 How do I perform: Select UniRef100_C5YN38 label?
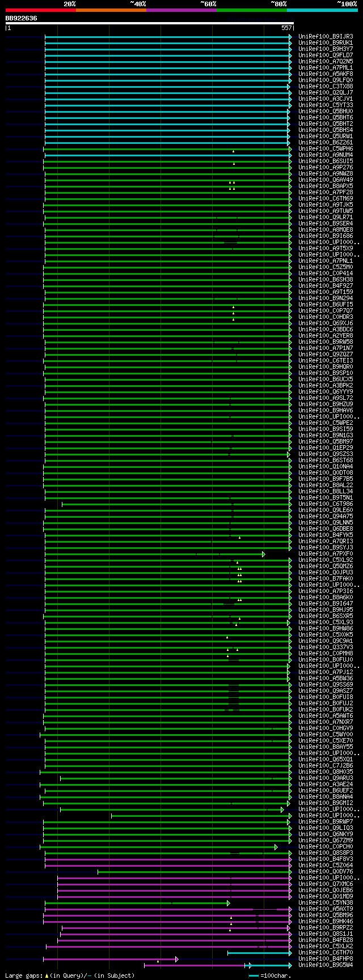326,903
